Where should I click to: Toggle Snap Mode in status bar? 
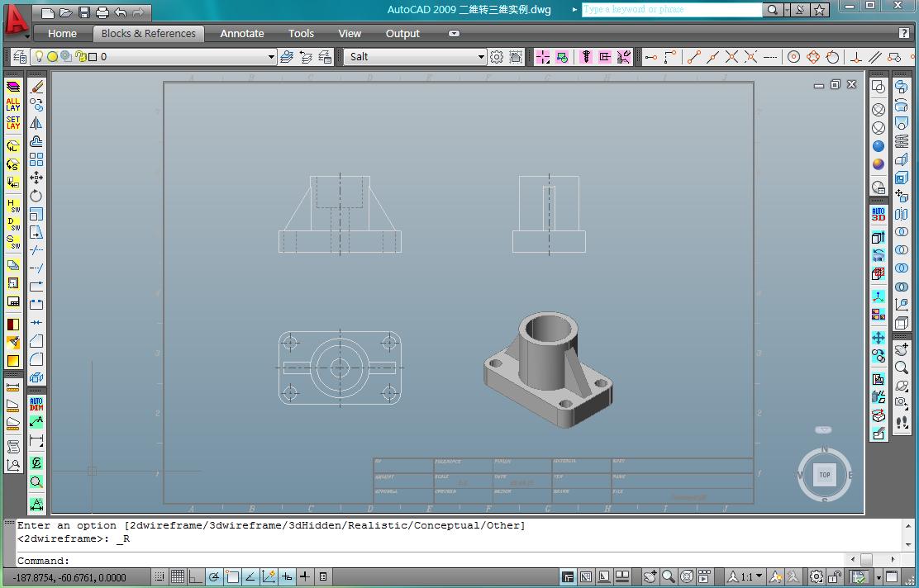click(159, 576)
